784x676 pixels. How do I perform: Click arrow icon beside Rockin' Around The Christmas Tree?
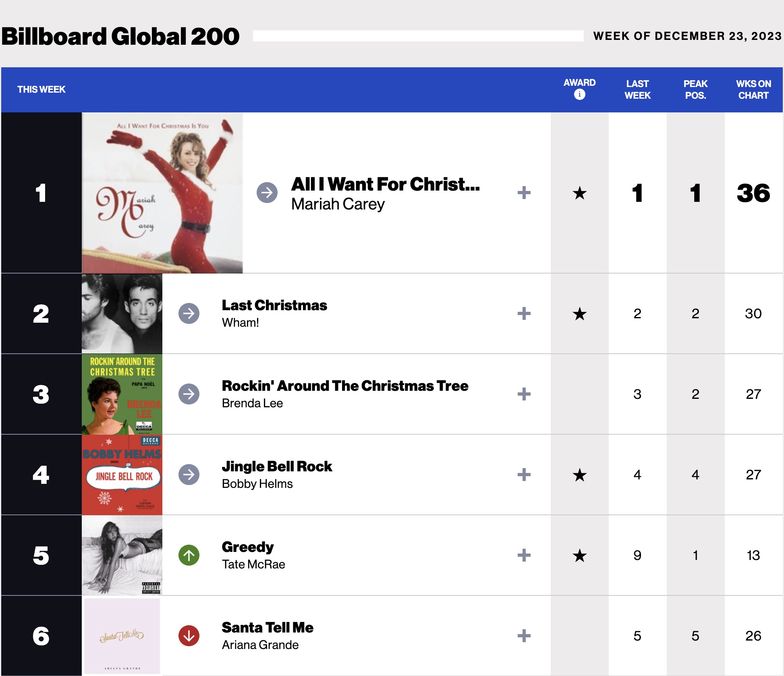(189, 394)
